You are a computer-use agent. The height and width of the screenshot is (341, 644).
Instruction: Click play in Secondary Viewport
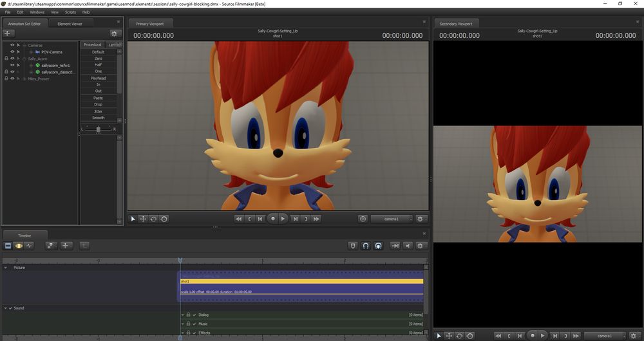pos(542,336)
